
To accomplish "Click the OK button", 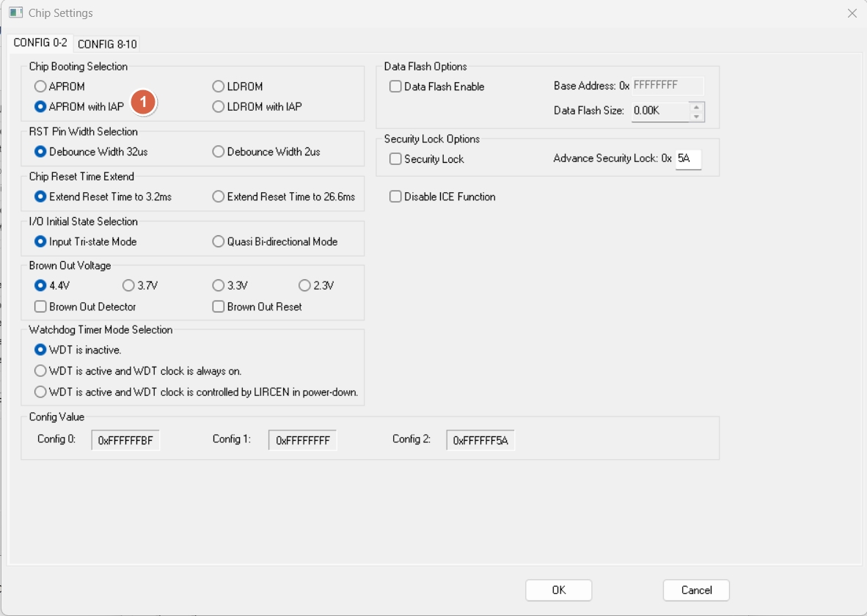I will coord(558,590).
